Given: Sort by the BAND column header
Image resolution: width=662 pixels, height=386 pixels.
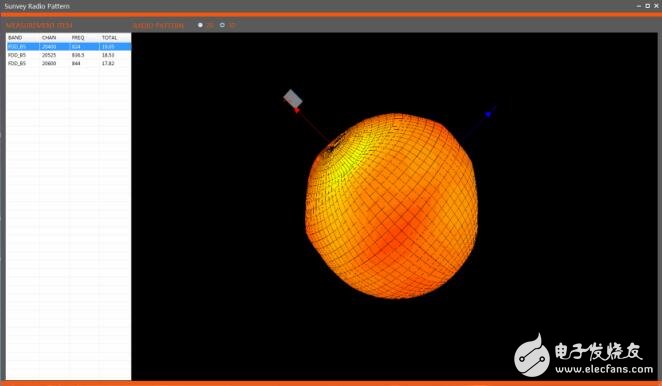Looking at the screenshot, I should pyautogui.click(x=15, y=38).
